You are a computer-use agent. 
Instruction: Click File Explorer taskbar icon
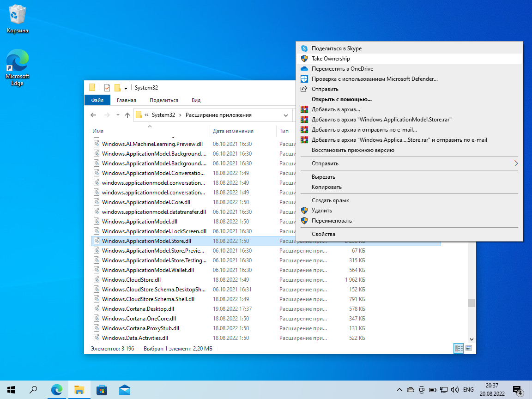(x=79, y=390)
